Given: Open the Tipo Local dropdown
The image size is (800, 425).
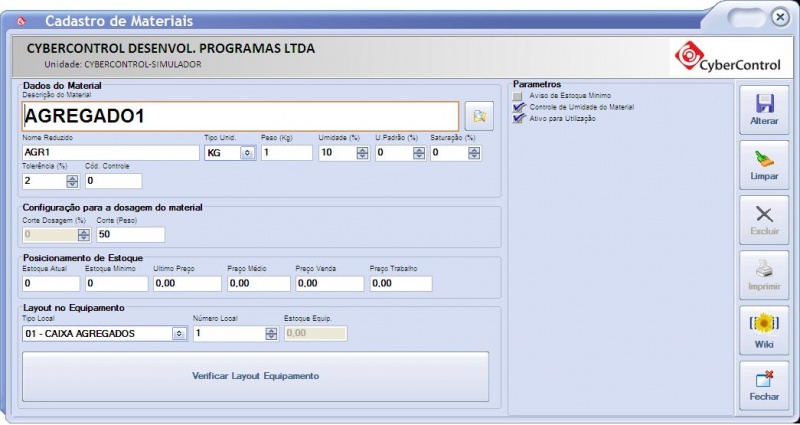Looking at the screenshot, I should click(179, 334).
